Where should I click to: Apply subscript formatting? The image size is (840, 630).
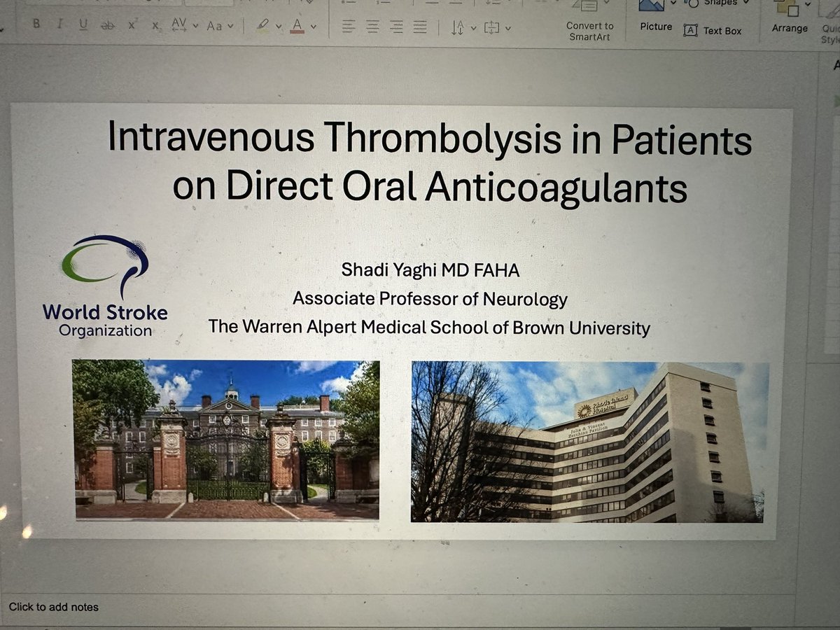(x=155, y=26)
